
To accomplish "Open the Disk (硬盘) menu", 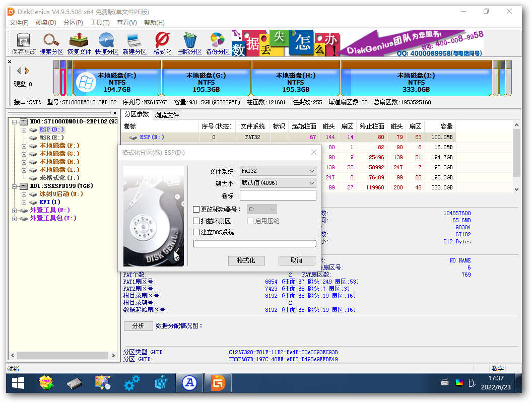I will click(46, 22).
